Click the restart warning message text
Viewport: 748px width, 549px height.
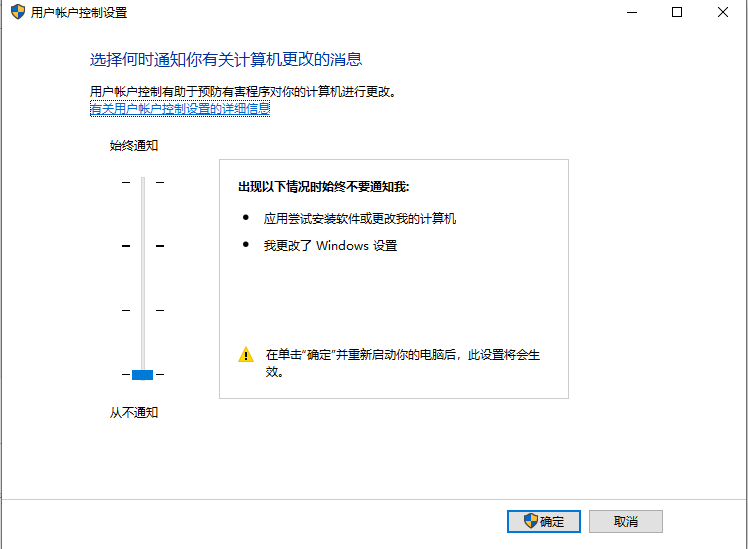click(x=403, y=363)
